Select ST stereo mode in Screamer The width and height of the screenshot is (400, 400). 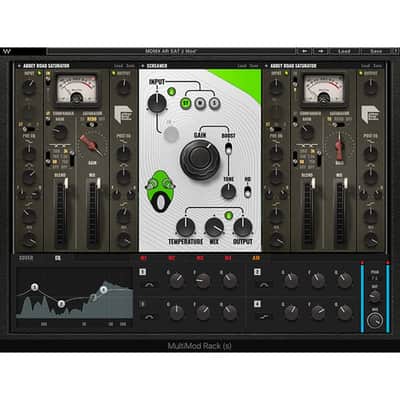(186, 103)
